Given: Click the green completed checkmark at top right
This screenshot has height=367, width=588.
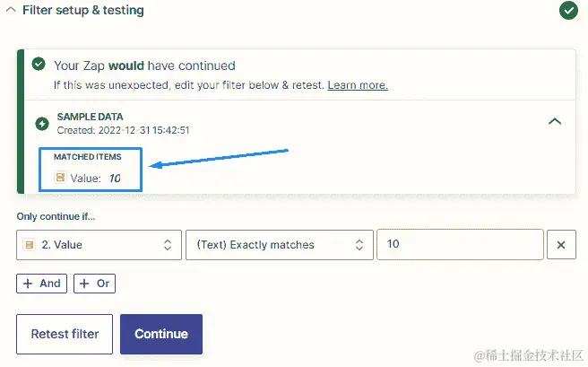Looking at the screenshot, I should pyautogui.click(x=567, y=11).
